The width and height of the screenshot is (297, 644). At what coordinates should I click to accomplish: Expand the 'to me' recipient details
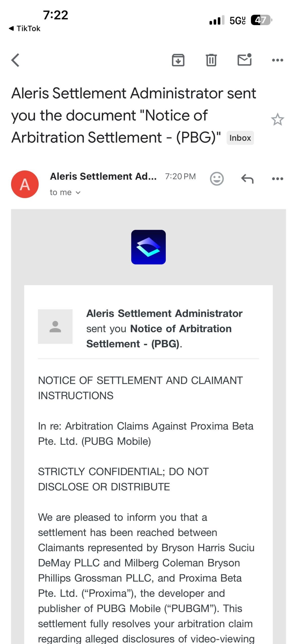[65, 192]
